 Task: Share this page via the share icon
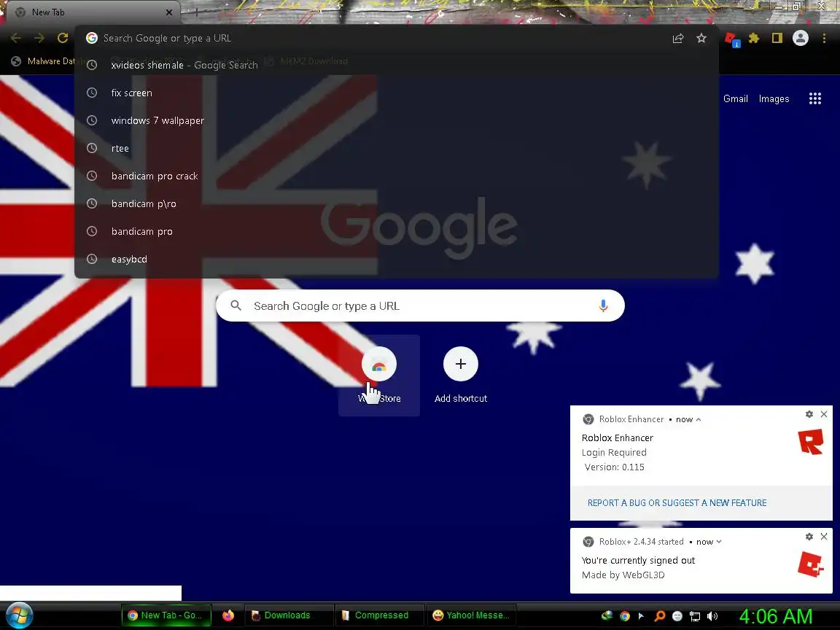(678, 38)
